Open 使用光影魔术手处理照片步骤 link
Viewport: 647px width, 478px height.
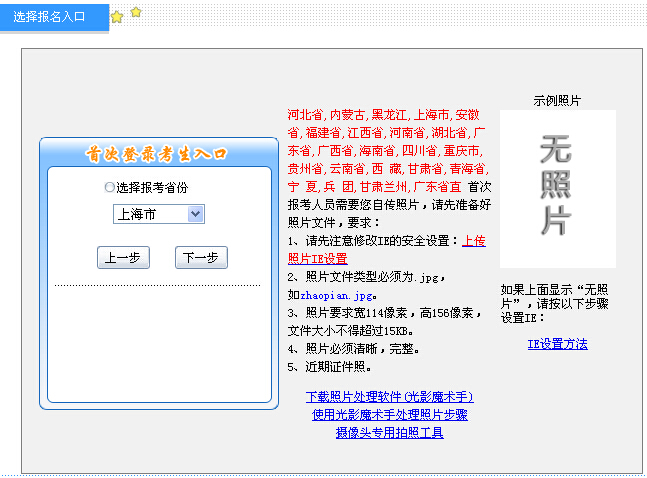pos(389,415)
